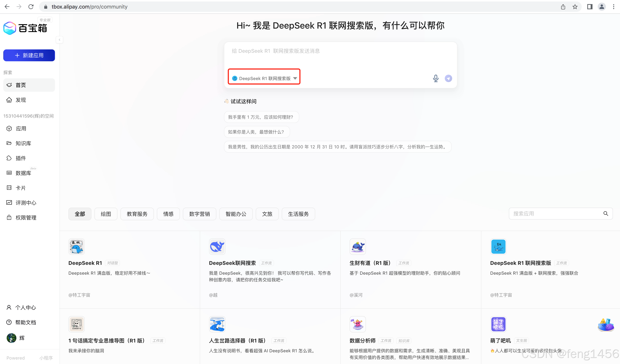Click the send message arrow icon

click(x=448, y=78)
